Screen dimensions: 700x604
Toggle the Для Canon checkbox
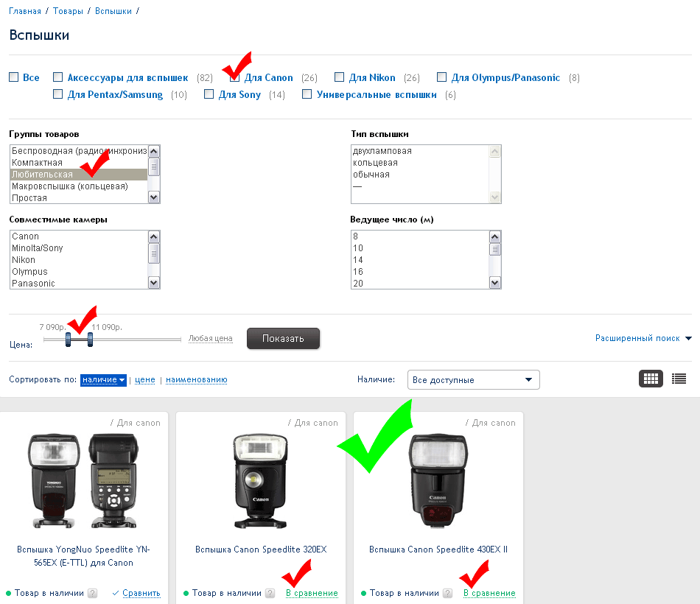[x=234, y=77]
